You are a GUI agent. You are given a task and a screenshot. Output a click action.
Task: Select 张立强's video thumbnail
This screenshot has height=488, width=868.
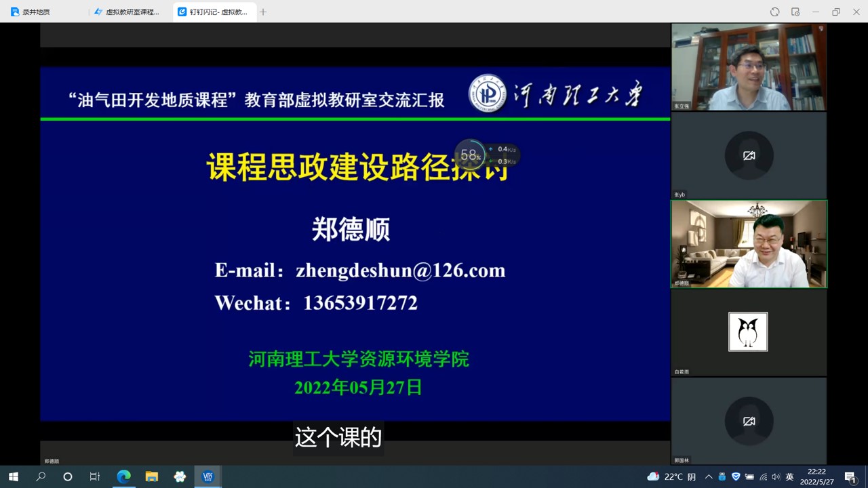pyautogui.click(x=749, y=67)
